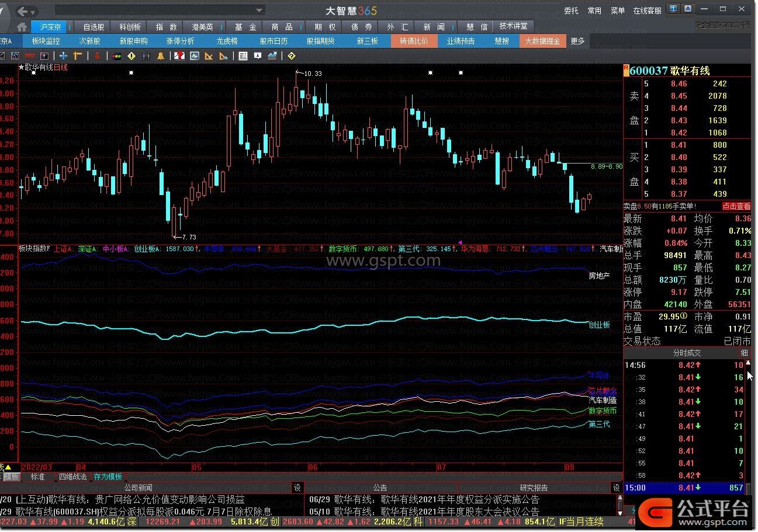The height and width of the screenshot is (532, 758).
Task: Open the RSI indicator tool
Action: [x=29, y=56]
